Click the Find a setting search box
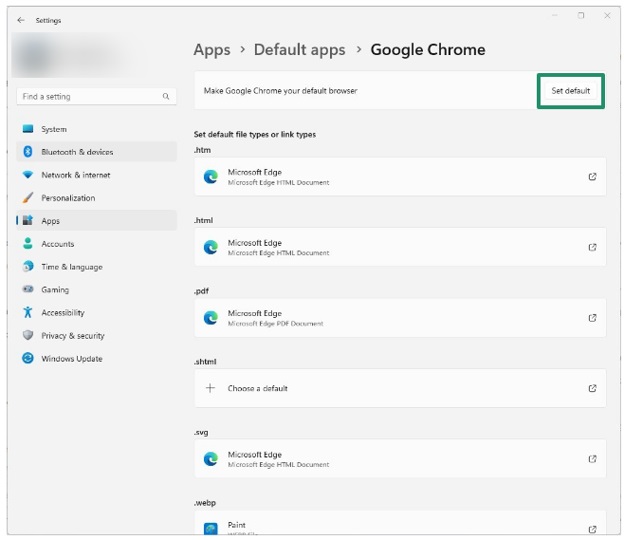The width and height of the screenshot is (624, 540). tap(96, 96)
